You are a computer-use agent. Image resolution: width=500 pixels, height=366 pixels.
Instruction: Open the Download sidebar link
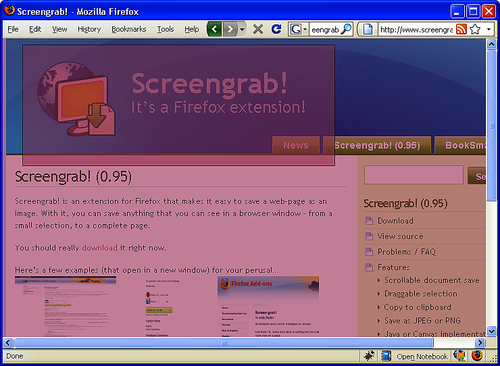395,221
